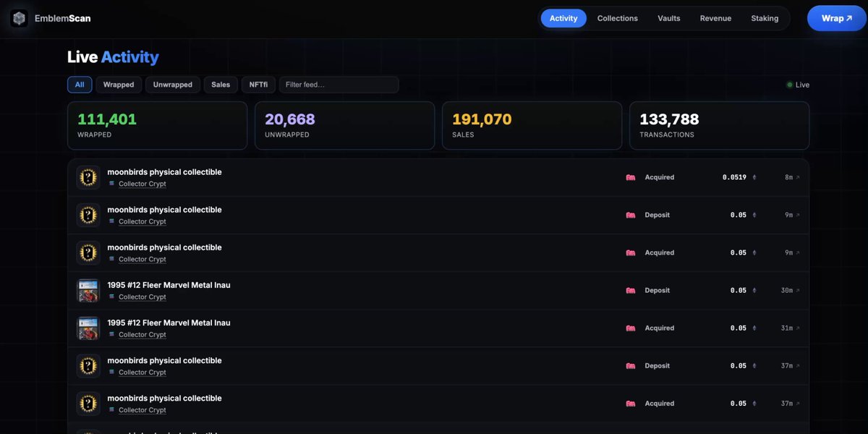Open the Collections tab

coord(618,18)
